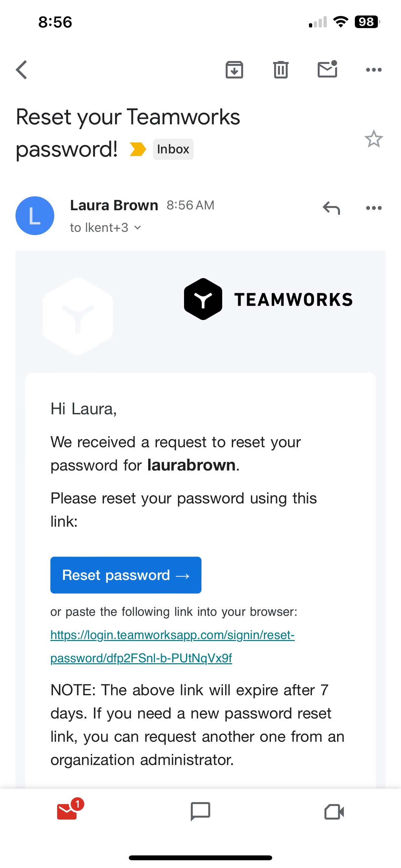Tap the back arrow to return to inbox
Image resolution: width=401 pixels, height=868 pixels.
click(x=21, y=70)
